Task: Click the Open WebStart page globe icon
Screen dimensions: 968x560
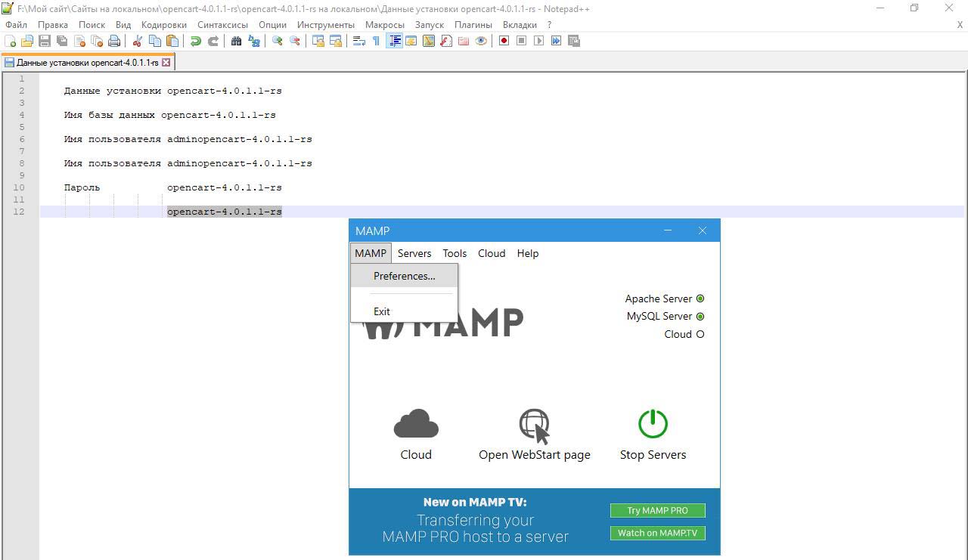Action: tap(534, 427)
